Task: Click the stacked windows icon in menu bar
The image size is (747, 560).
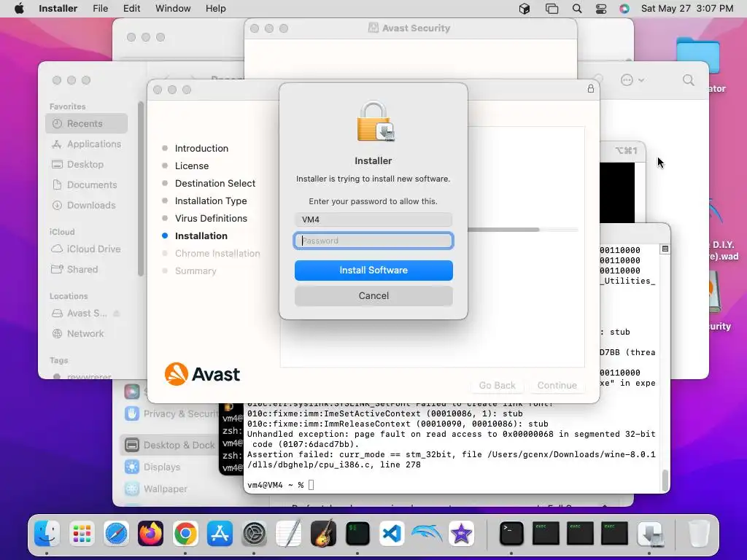Action: click(551, 9)
